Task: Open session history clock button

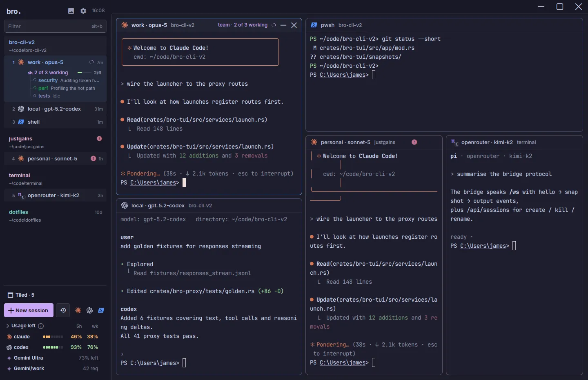Action: (63, 310)
